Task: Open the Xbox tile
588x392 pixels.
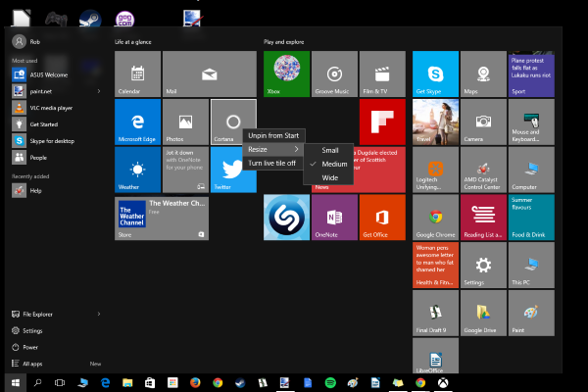Action: (286, 73)
